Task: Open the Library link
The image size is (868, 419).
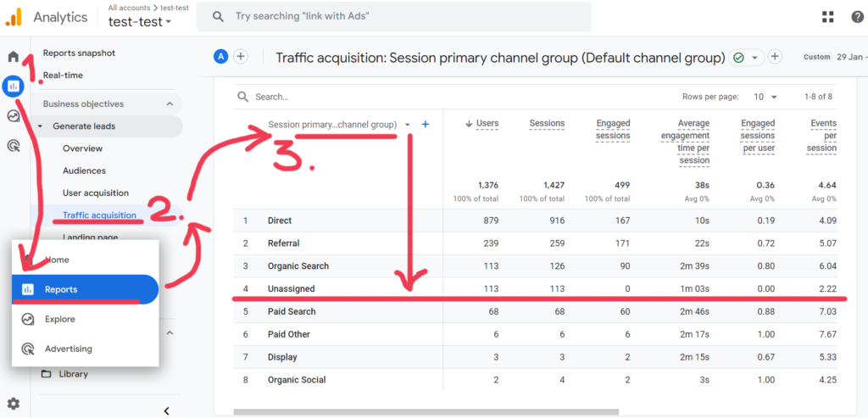Action: [x=73, y=374]
